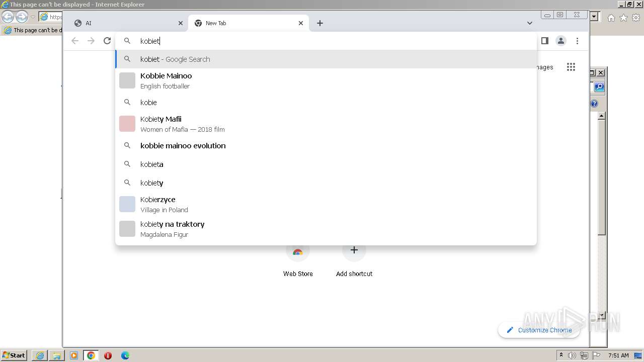
Task: Open Customize Chrome
Action: point(539,330)
